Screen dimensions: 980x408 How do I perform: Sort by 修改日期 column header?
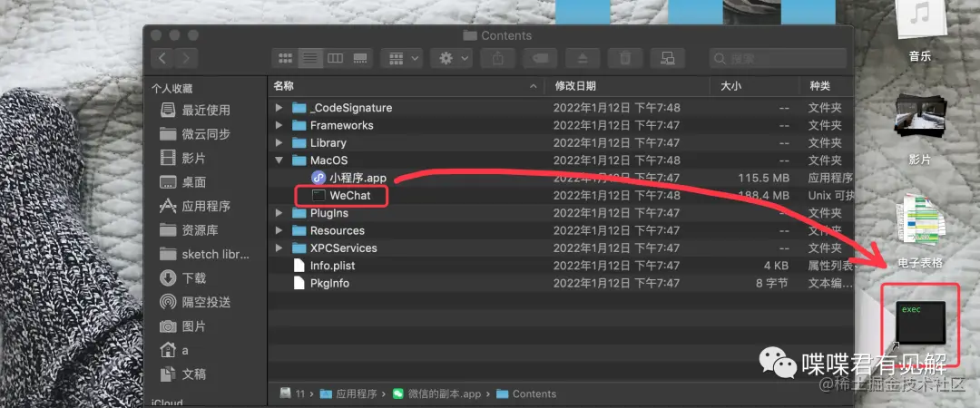627,85
